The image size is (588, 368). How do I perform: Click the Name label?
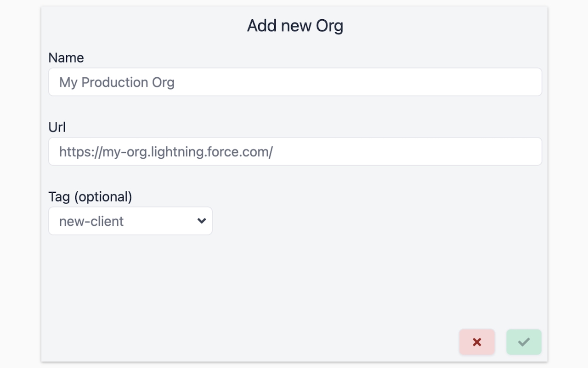[x=66, y=57]
